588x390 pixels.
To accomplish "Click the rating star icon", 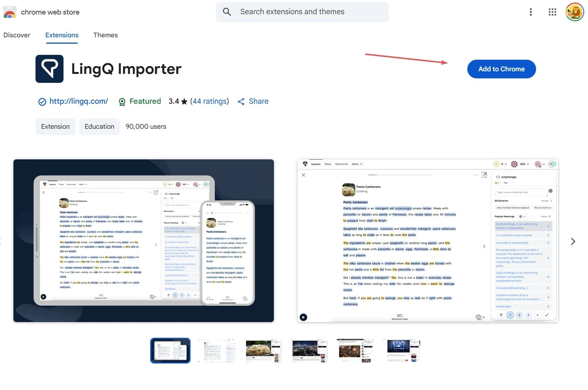I will click(184, 102).
